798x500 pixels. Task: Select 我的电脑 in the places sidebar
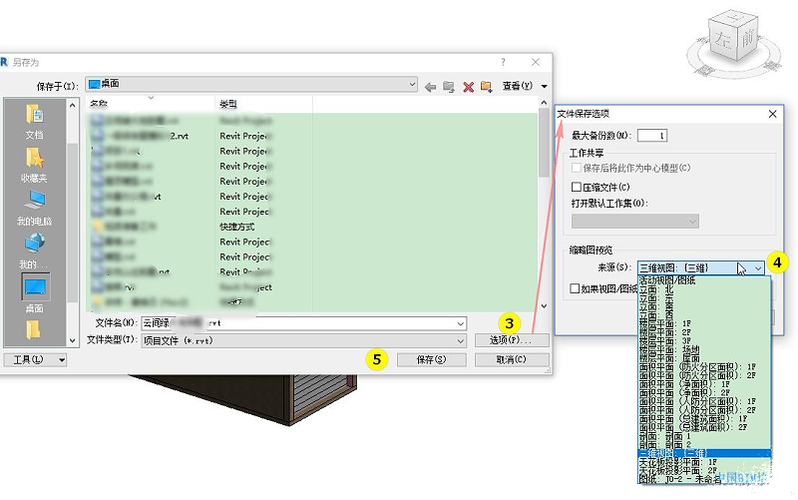click(x=34, y=208)
